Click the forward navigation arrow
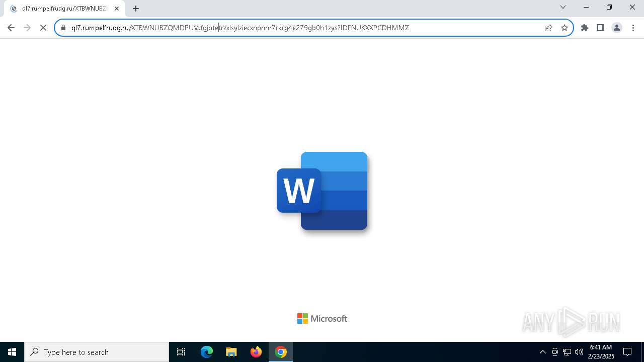The image size is (644, 362). (27, 28)
